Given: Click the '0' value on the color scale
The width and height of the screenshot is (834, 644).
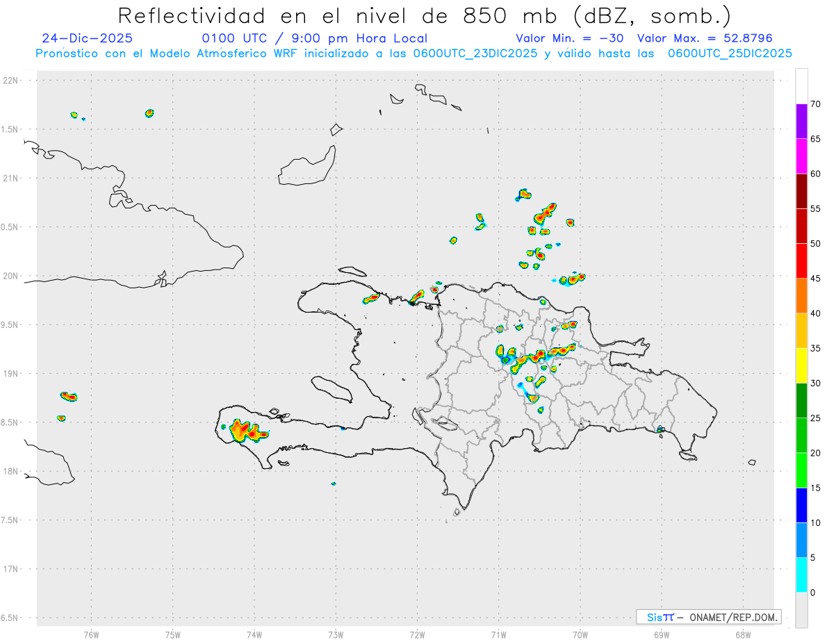Looking at the screenshot, I should point(812,593).
